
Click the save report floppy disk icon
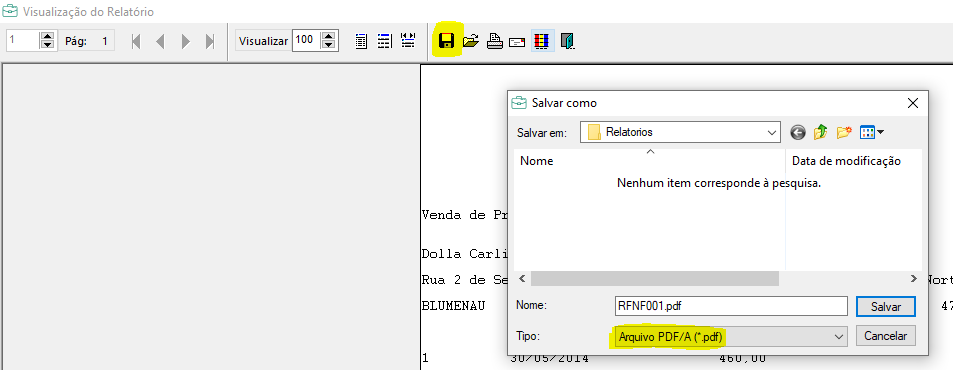click(x=447, y=41)
